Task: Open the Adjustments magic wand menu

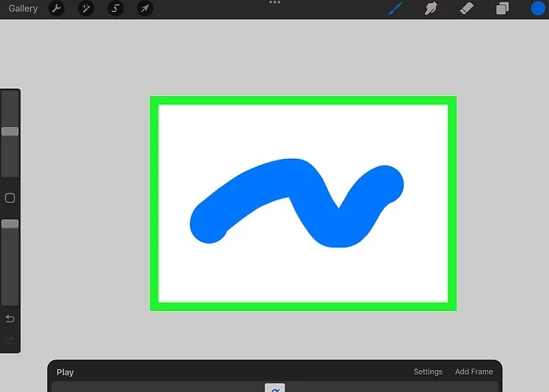Action: click(x=86, y=9)
